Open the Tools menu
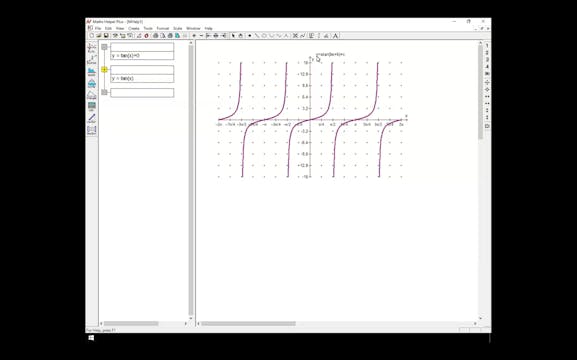The width and height of the screenshot is (577, 360). (x=148, y=28)
